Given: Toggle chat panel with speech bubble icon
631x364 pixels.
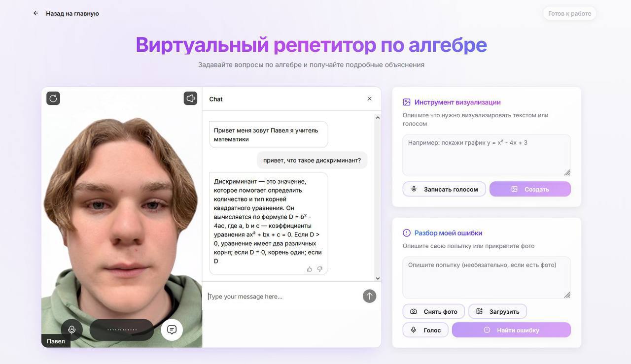Looking at the screenshot, I should (x=172, y=330).
